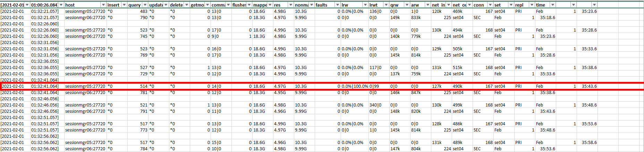
Task: Open the faults column filter dropdown
Action: [x=337, y=5]
